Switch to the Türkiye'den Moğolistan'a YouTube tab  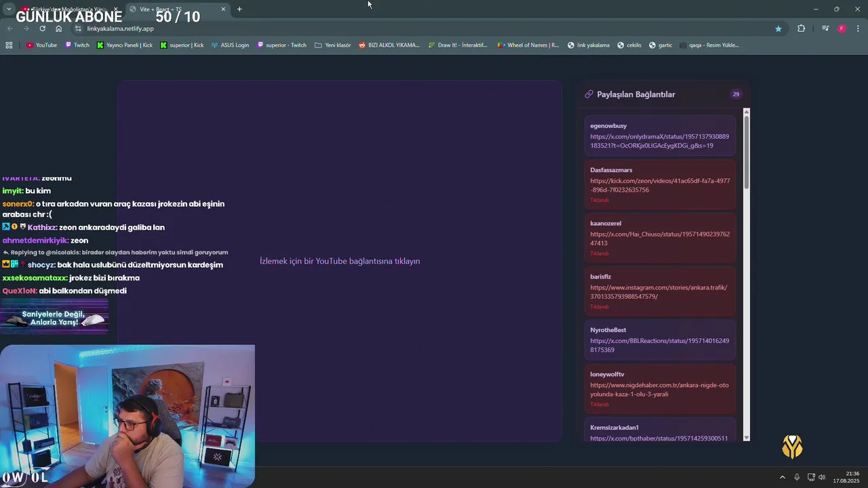70,9
